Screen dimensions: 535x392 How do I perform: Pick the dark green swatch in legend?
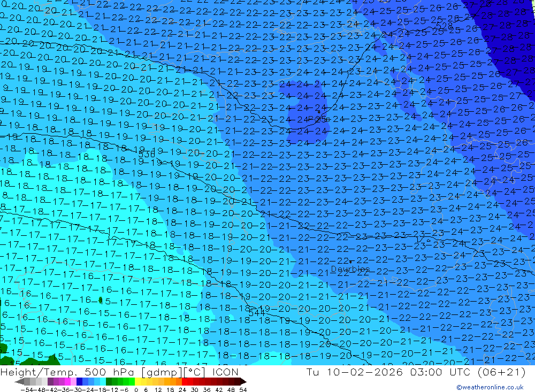(109, 381)
